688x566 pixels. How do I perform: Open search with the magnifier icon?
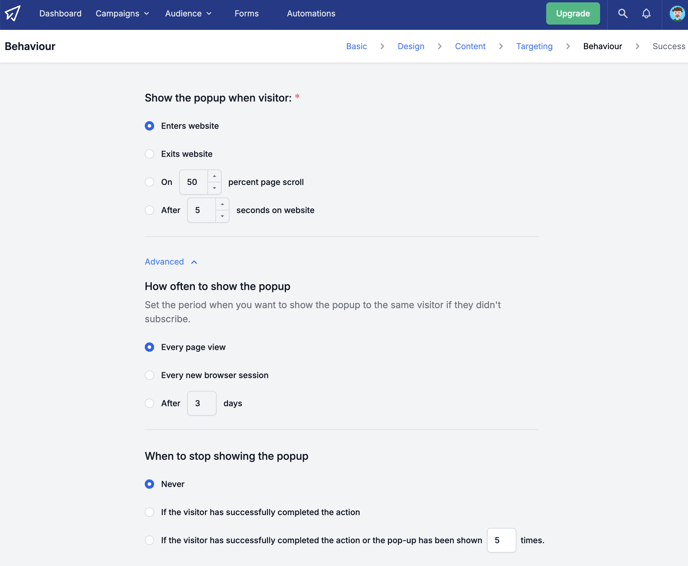(622, 14)
